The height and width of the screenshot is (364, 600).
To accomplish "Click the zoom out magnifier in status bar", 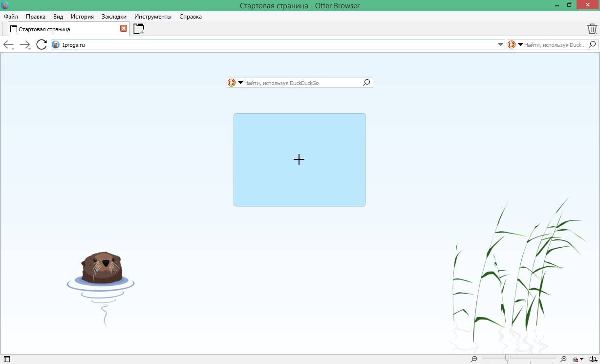I will pyautogui.click(x=474, y=359).
